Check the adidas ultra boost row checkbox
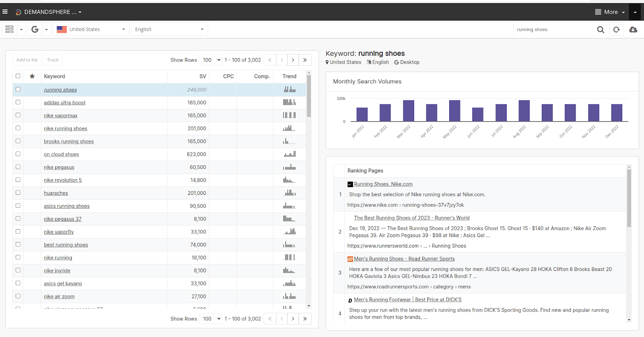Image resolution: width=644 pixels, height=337 pixels. pos(18,102)
